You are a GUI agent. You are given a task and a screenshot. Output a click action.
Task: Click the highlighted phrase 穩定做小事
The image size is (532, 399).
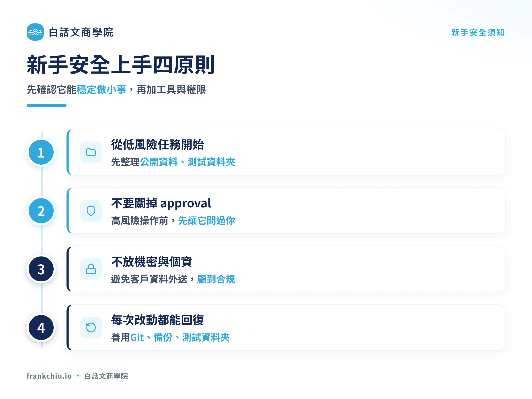click(x=101, y=90)
